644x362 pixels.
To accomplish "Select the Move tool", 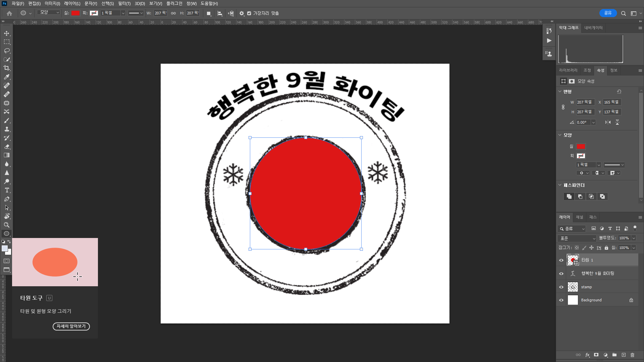I will point(7,34).
